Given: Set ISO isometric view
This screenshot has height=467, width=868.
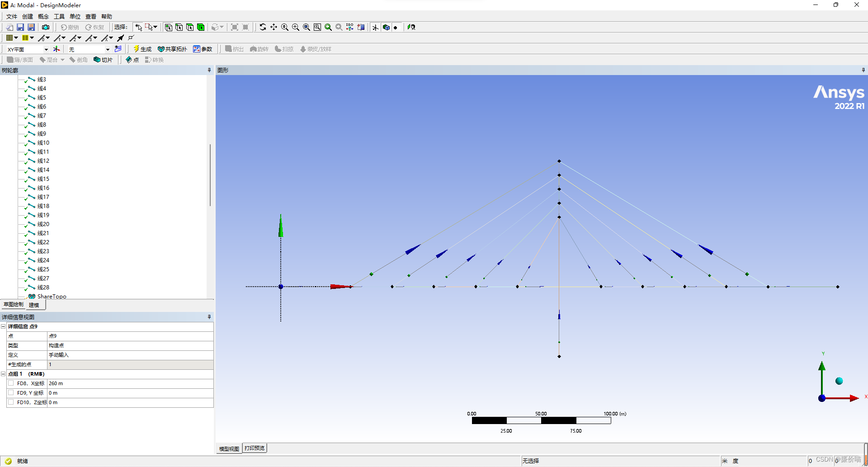Looking at the screenshot, I should coord(350,28).
